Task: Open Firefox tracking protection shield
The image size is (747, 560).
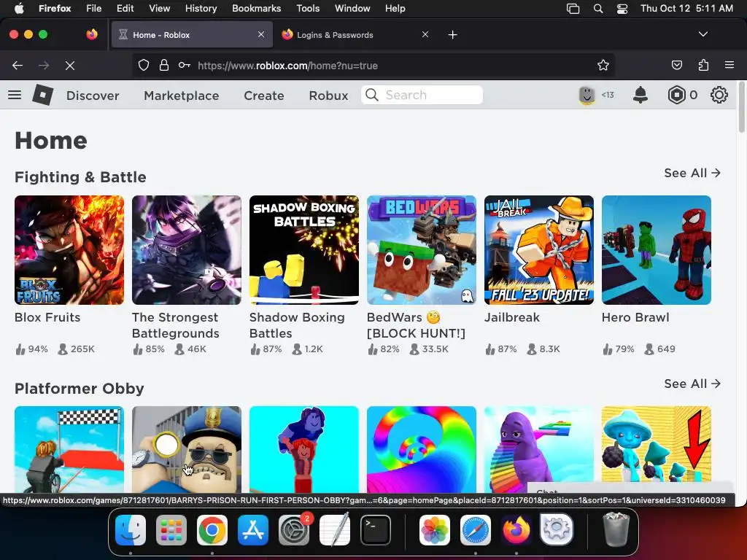Action: pyautogui.click(x=144, y=65)
